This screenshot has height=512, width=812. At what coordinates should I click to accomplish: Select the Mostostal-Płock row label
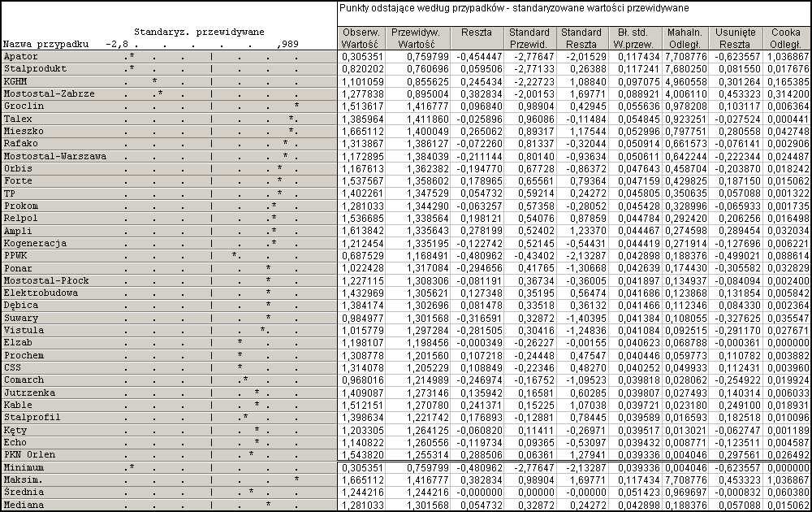tap(46, 281)
